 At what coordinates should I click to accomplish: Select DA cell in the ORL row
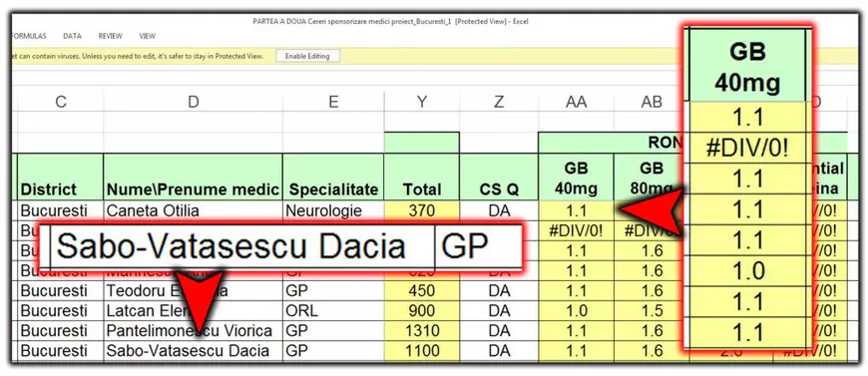click(499, 310)
